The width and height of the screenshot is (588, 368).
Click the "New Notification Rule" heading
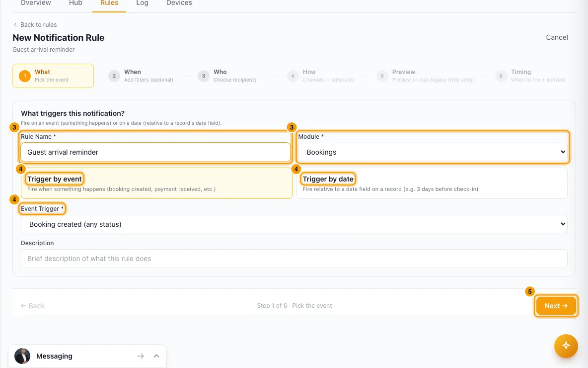(59, 38)
